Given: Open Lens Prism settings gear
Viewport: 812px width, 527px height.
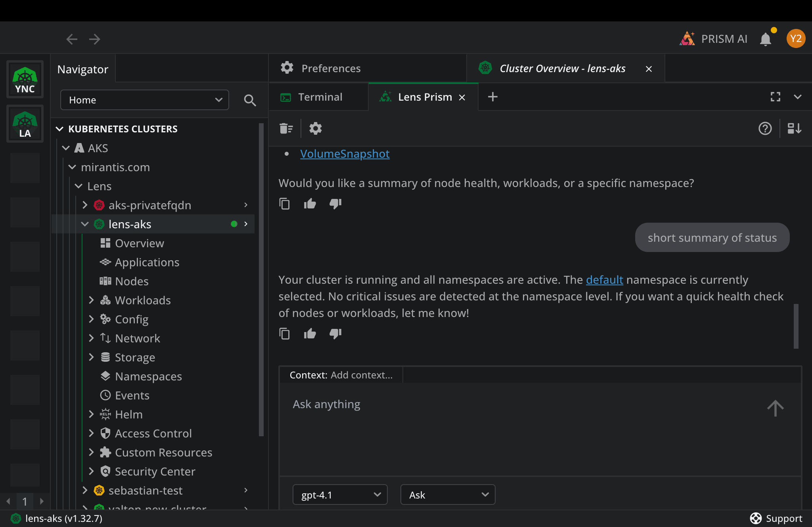Looking at the screenshot, I should (316, 128).
